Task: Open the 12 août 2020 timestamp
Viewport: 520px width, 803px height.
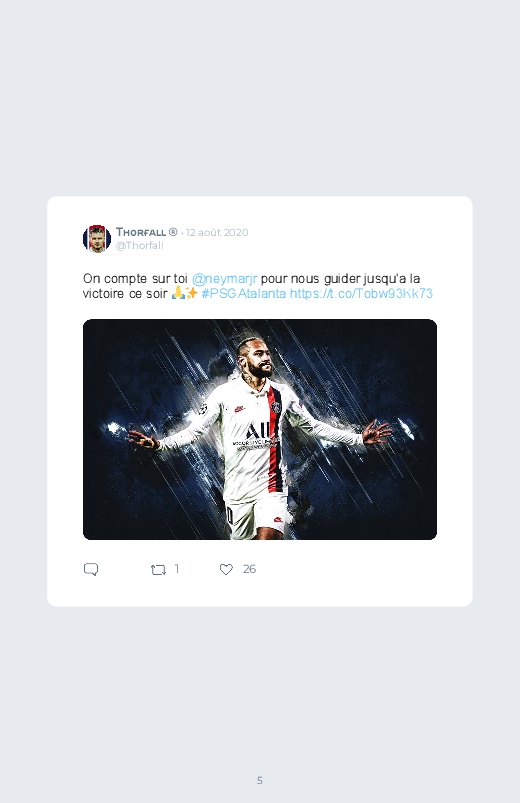Action: click(x=217, y=233)
